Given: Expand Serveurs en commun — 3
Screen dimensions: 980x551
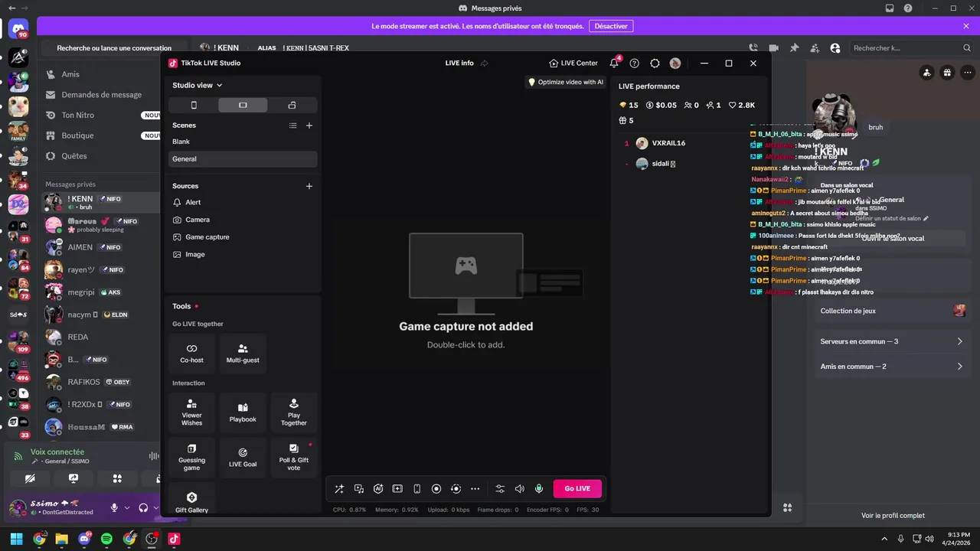Looking at the screenshot, I should pos(891,341).
